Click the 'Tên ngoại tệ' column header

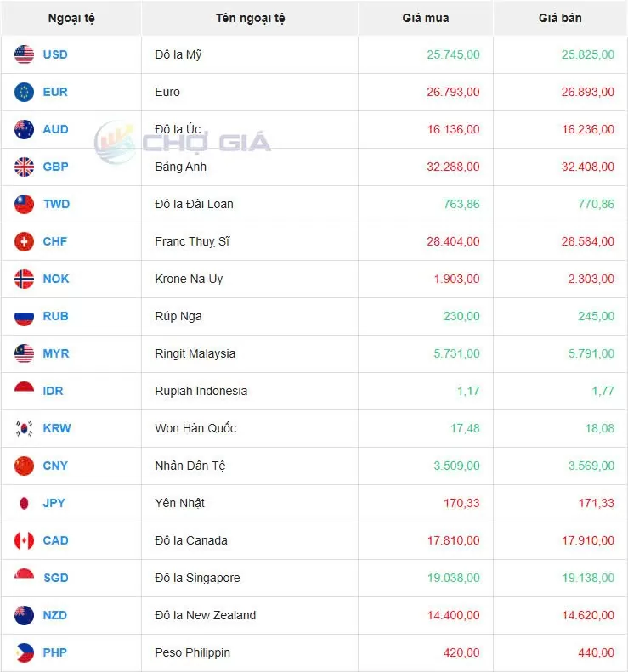[250, 18]
